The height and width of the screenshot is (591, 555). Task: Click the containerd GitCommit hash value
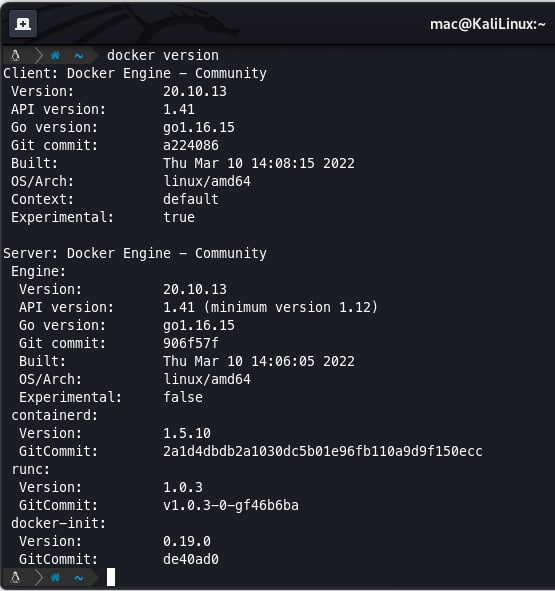(x=323, y=451)
